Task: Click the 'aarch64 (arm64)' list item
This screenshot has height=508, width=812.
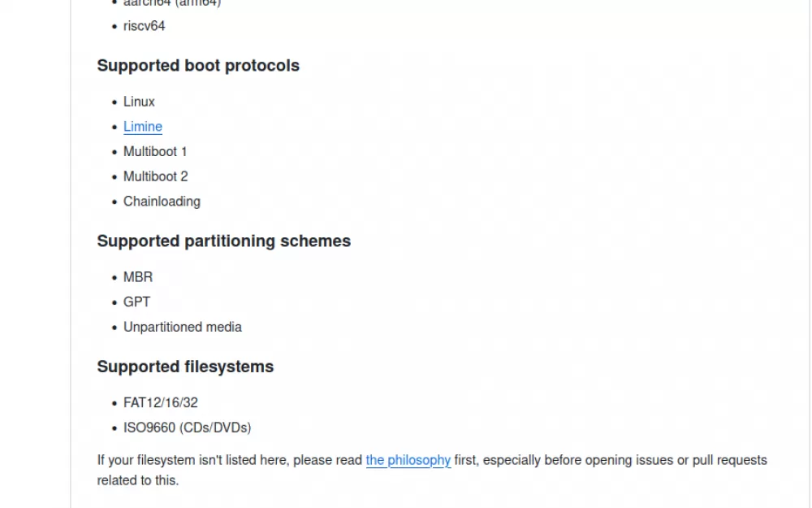Action: (x=172, y=3)
